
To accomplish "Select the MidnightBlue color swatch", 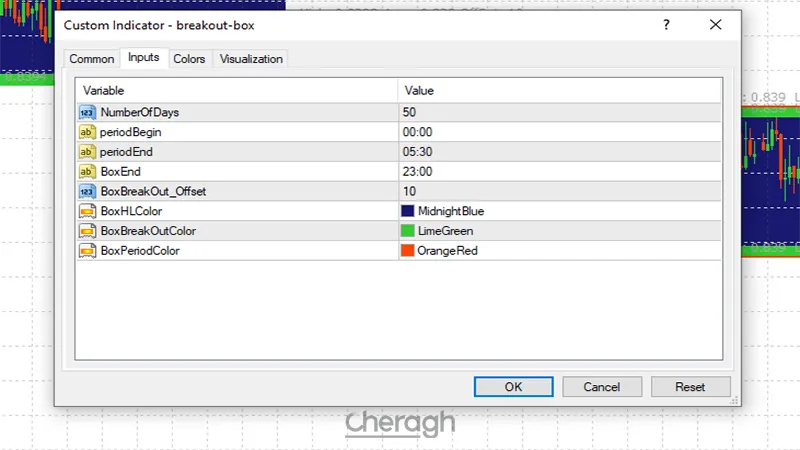I will 407,211.
